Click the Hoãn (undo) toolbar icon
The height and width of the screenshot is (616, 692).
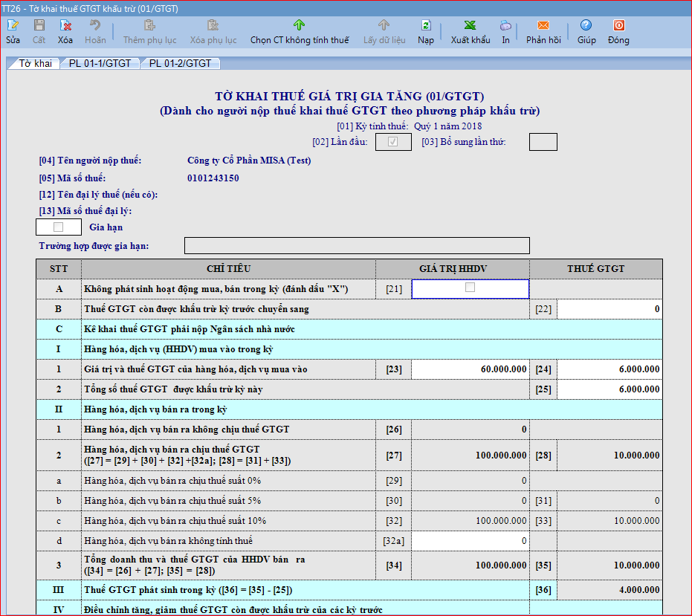click(x=95, y=25)
